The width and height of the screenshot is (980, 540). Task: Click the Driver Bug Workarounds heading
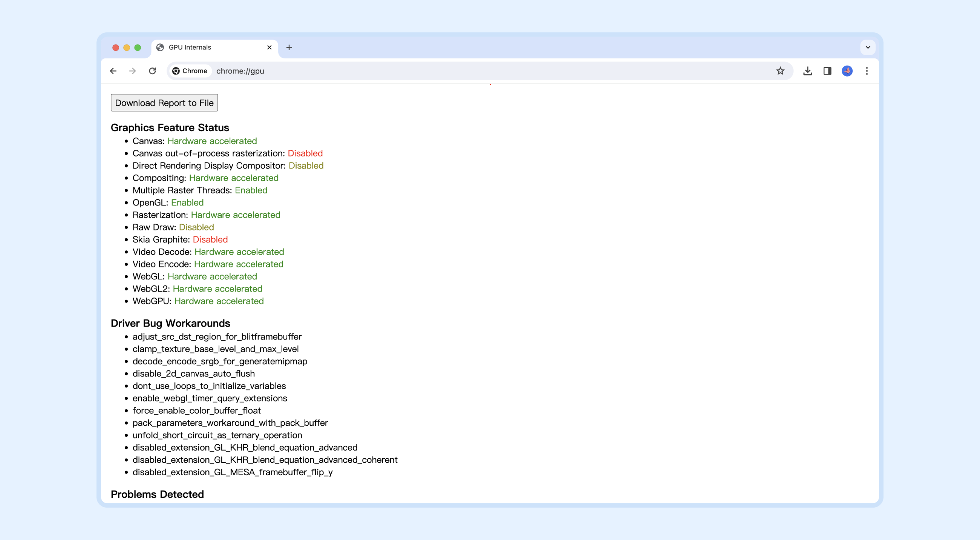tap(170, 323)
